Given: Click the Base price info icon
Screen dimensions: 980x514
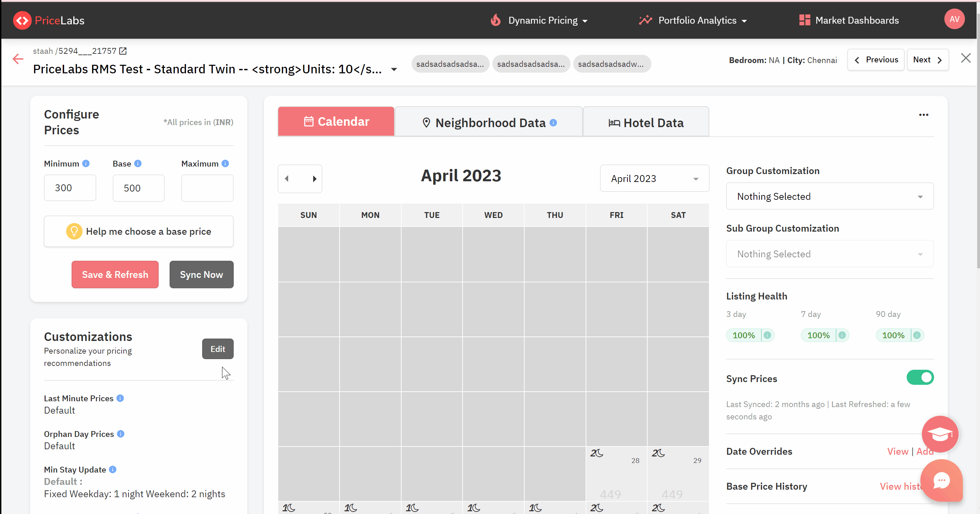Looking at the screenshot, I should tap(138, 163).
